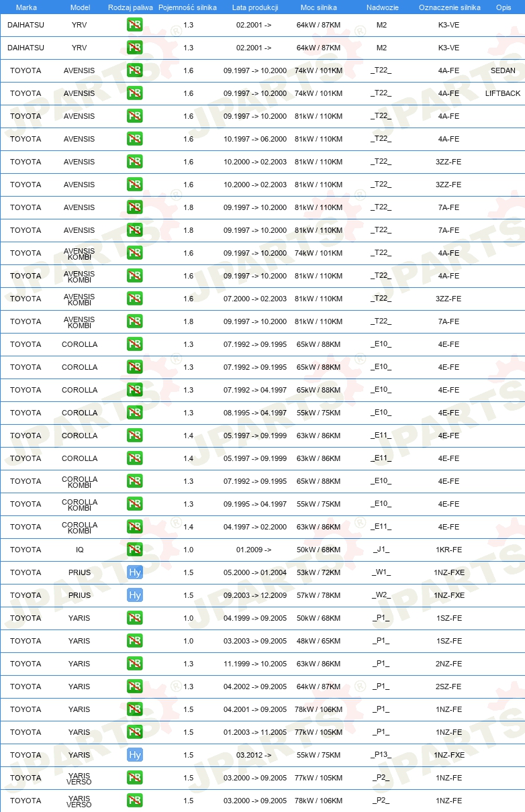
Task: Click the Lata produkcji column header
Action: tap(255, 7)
